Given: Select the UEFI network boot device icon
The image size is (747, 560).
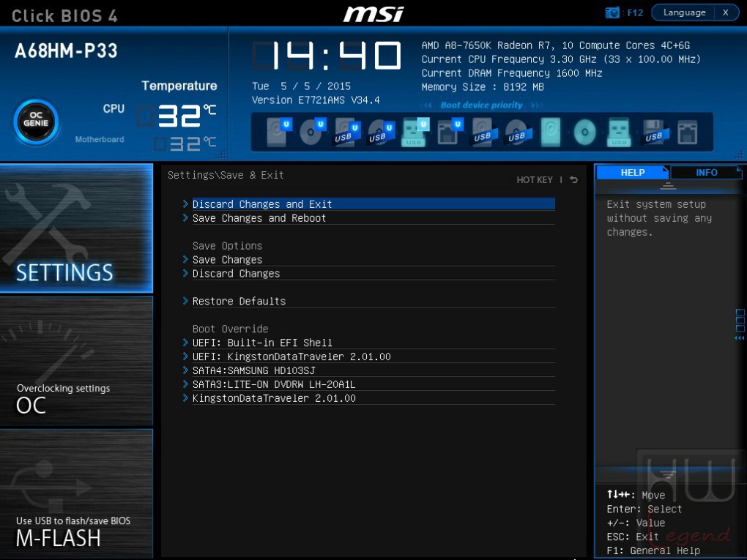Looking at the screenshot, I should coord(449,132).
